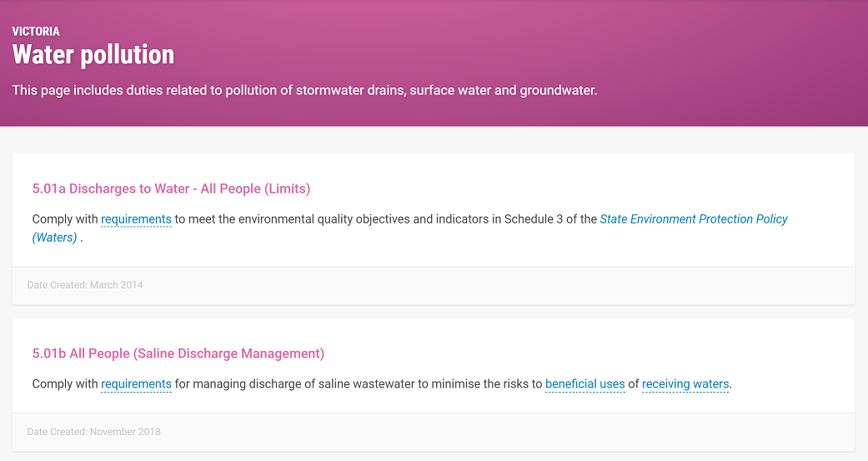Click the "beneficial uses" definition link
The width and height of the screenshot is (868, 461).
coord(585,384)
